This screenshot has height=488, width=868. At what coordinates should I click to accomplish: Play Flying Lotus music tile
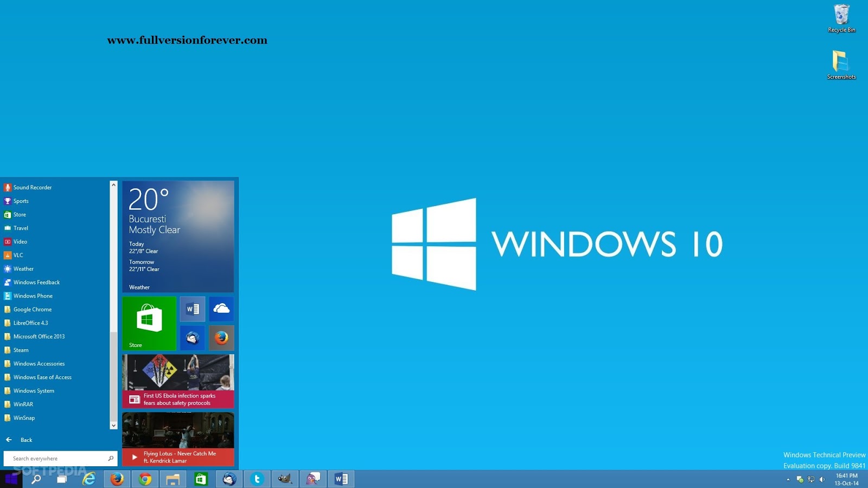click(178, 439)
